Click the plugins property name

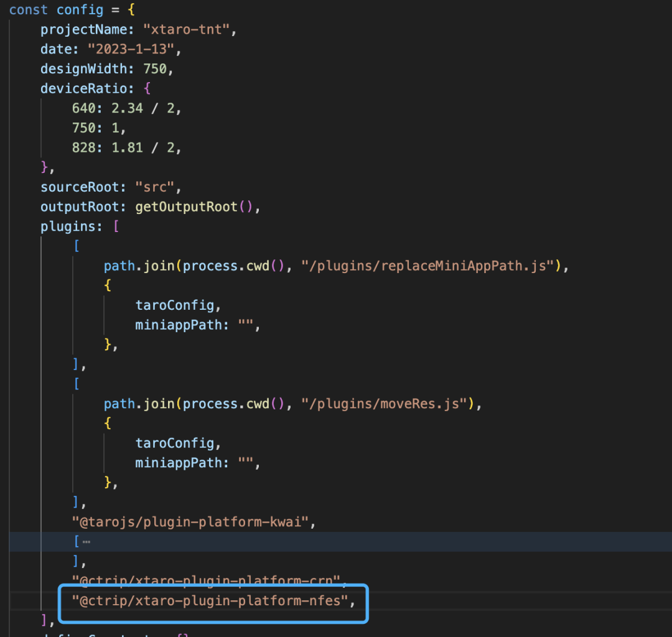[68, 226]
